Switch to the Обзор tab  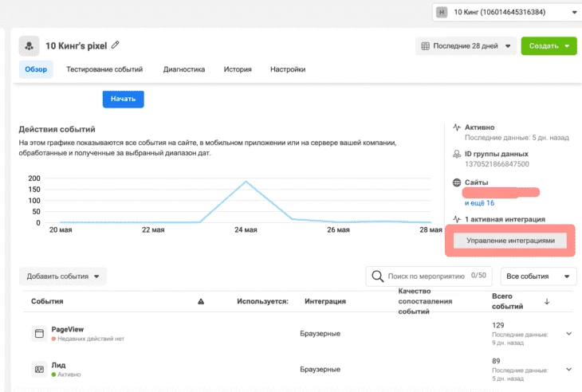36,69
